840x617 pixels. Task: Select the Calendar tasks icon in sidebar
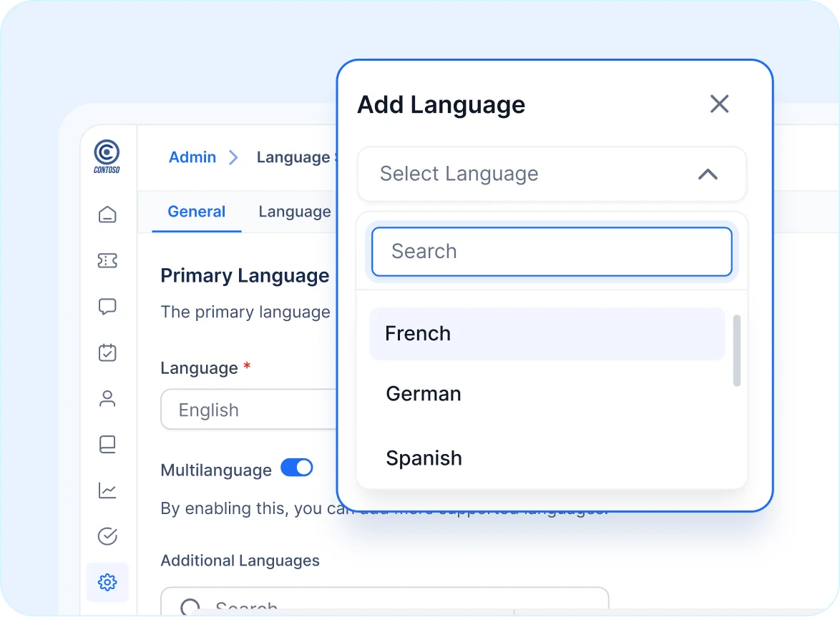[x=107, y=352]
